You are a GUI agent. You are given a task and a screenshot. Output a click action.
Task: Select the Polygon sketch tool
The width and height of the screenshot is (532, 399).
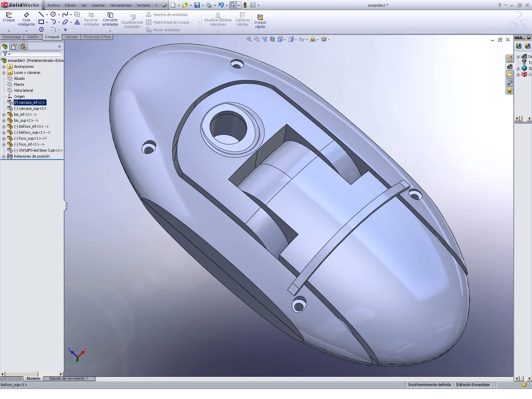pos(41,30)
